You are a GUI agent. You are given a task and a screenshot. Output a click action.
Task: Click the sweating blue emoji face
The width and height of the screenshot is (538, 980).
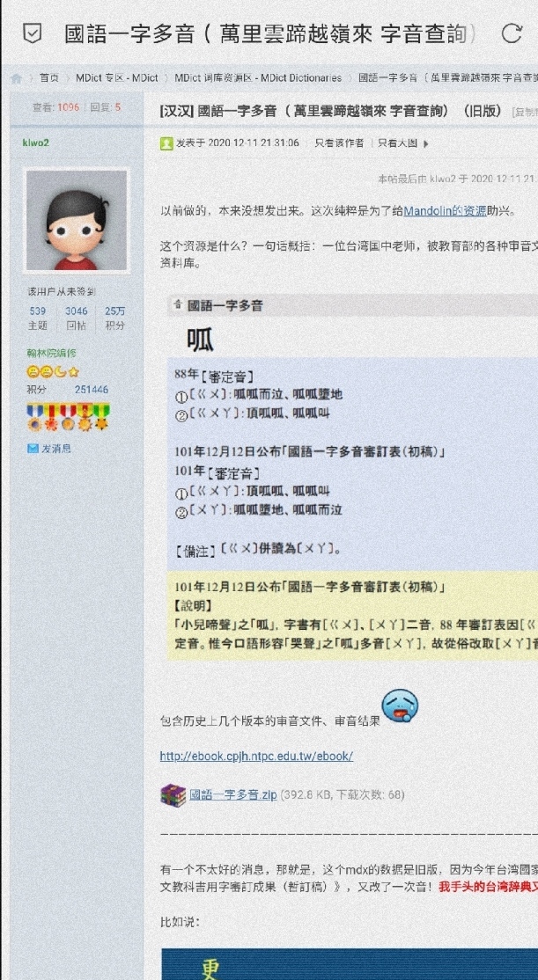click(x=400, y=706)
